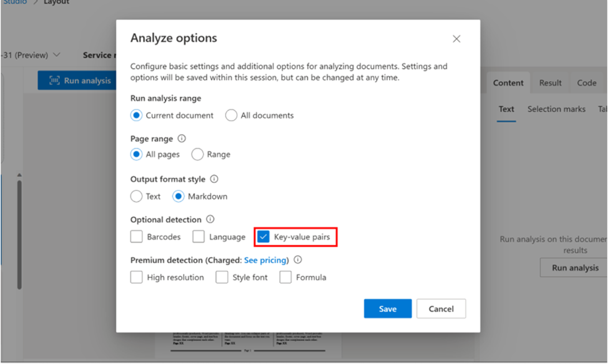Click the Output format style info icon
608x364 pixels.
214,179
